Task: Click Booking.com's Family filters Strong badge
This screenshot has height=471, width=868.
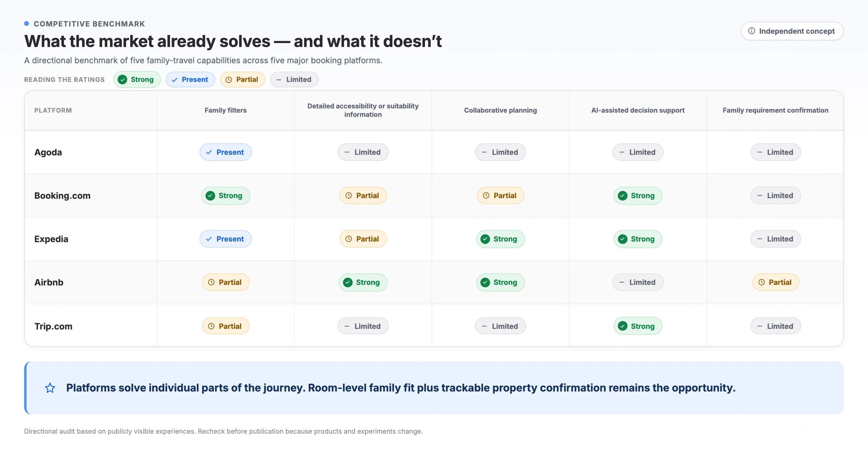Action: click(x=226, y=196)
